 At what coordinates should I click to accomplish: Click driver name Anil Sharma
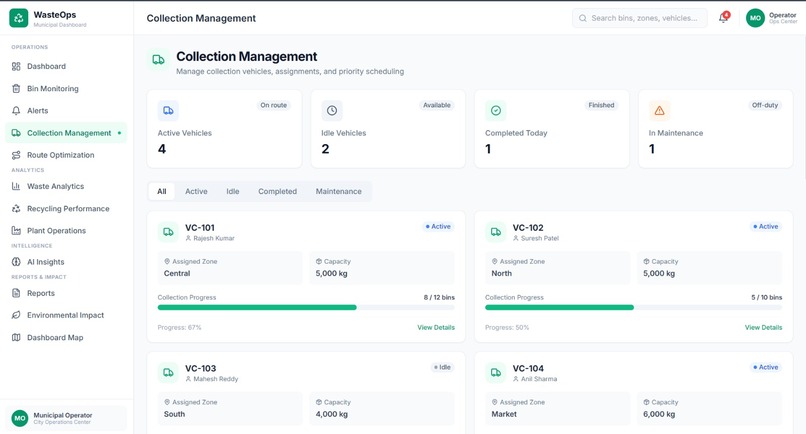tap(539, 379)
